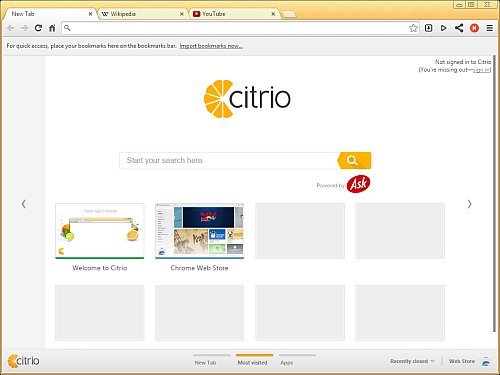Click the sign in link
Viewport: 500px width, 375px height.
point(481,70)
